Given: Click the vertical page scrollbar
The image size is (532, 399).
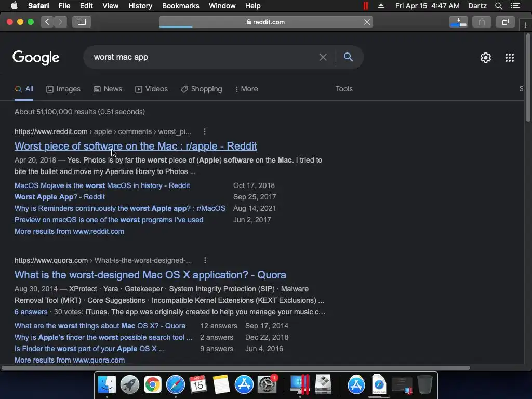Looking at the screenshot, I should pyautogui.click(x=528, y=77).
